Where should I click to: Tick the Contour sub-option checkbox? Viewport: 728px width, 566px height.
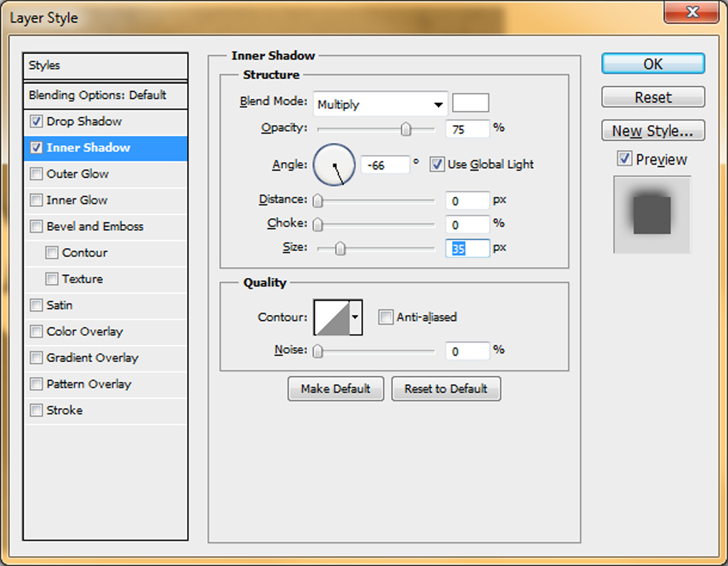point(51,252)
